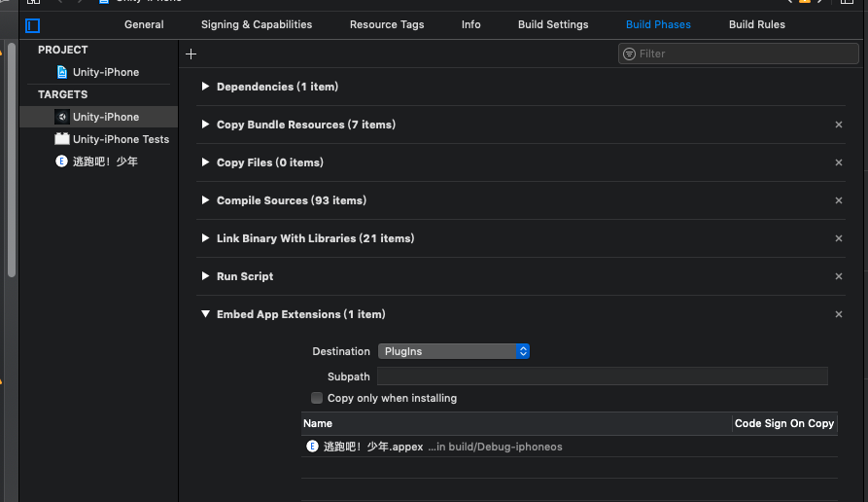868x502 pixels.
Task: Toggle the targets sidebar panel icon
Action: point(33,25)
